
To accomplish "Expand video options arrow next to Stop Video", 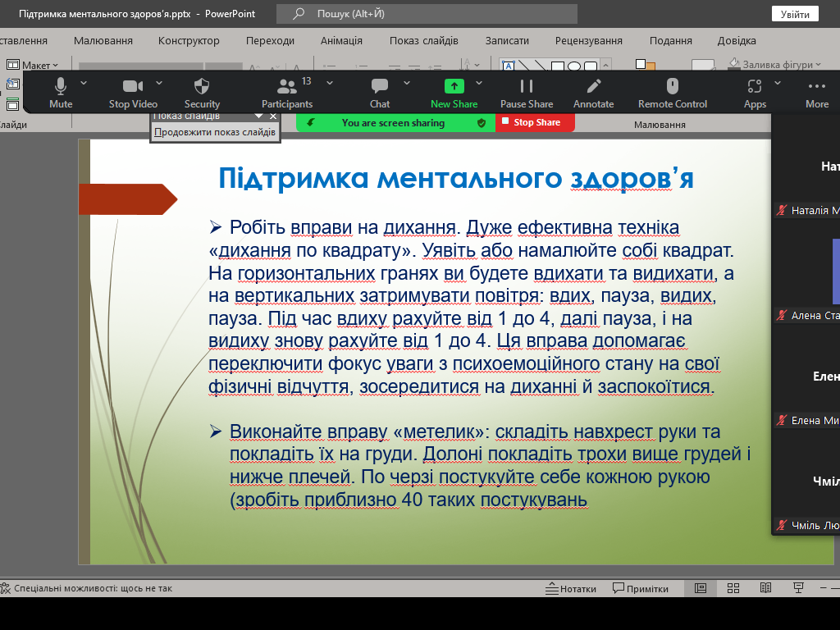I will point(159,83).
